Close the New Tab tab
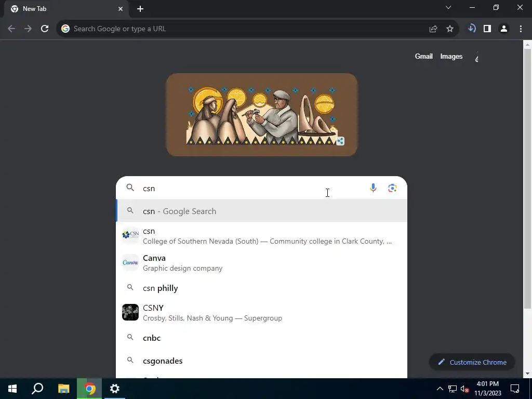Screen dimensions: 532x399 click(121, 9)
